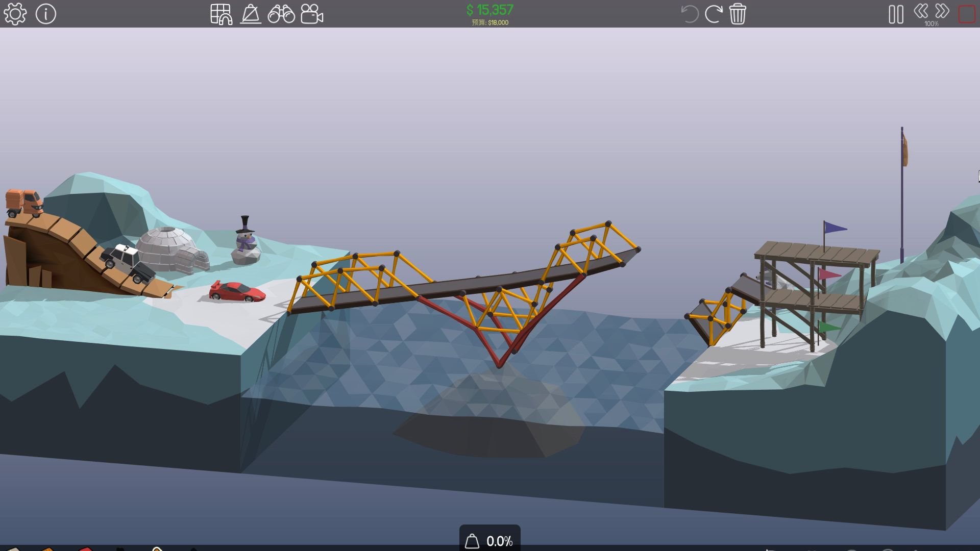Click the trash can delete icon
This screenshot has width=980, height=551.
738,14
